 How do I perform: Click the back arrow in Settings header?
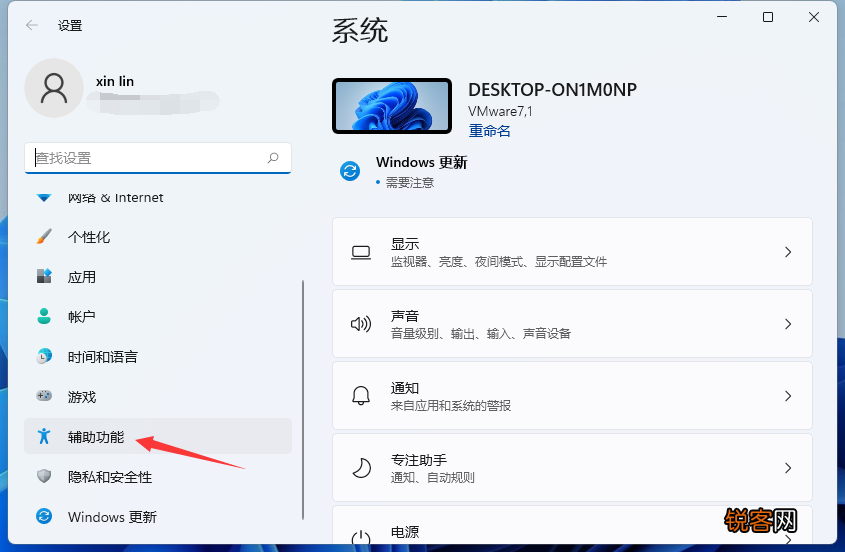point(32,25)
